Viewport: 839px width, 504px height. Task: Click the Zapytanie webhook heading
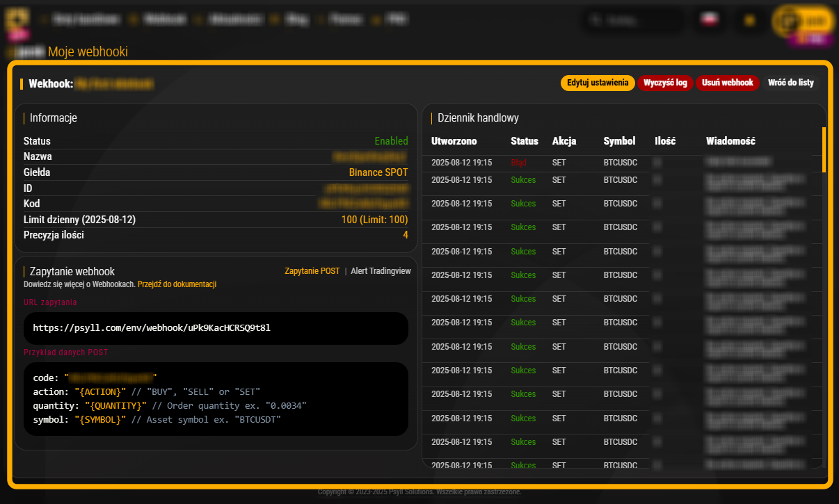coord(72,272)
